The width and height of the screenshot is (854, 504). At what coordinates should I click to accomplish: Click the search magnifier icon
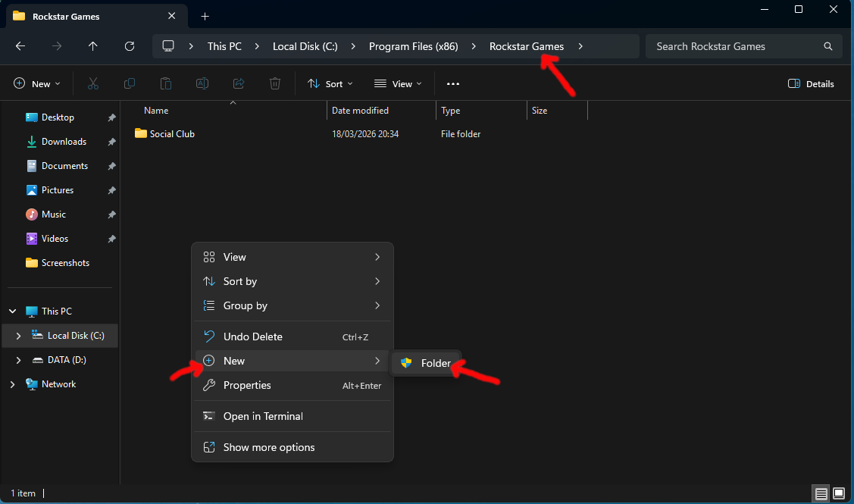(x=827, y=46)
